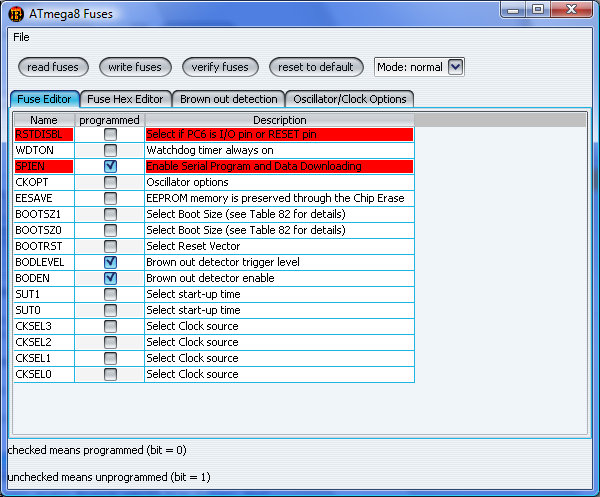Check the BOOTSZ1 checkbox
The image size is (600, 497).
tap(110, 214)
